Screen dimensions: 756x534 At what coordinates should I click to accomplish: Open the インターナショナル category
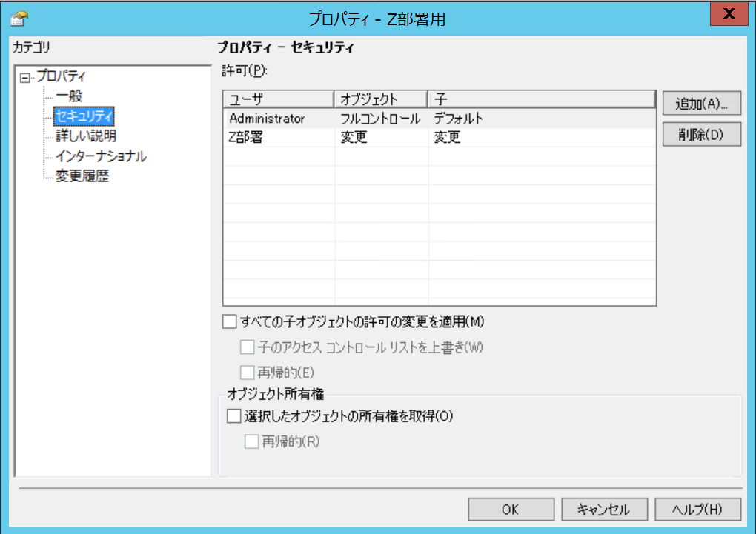pos(101,156)
